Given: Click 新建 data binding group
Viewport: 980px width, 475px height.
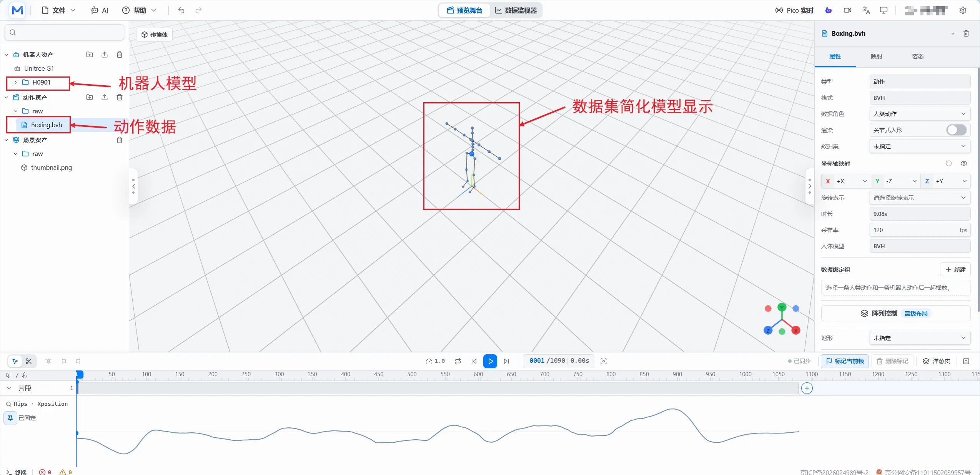Looking at the screenshot, I should click(955, 270).
